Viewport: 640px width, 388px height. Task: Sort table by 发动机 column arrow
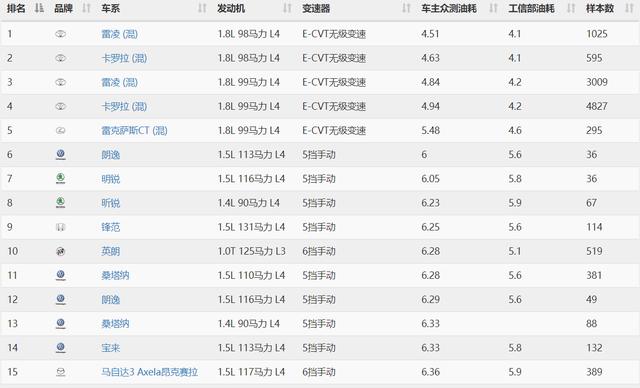tap(287, 8)
